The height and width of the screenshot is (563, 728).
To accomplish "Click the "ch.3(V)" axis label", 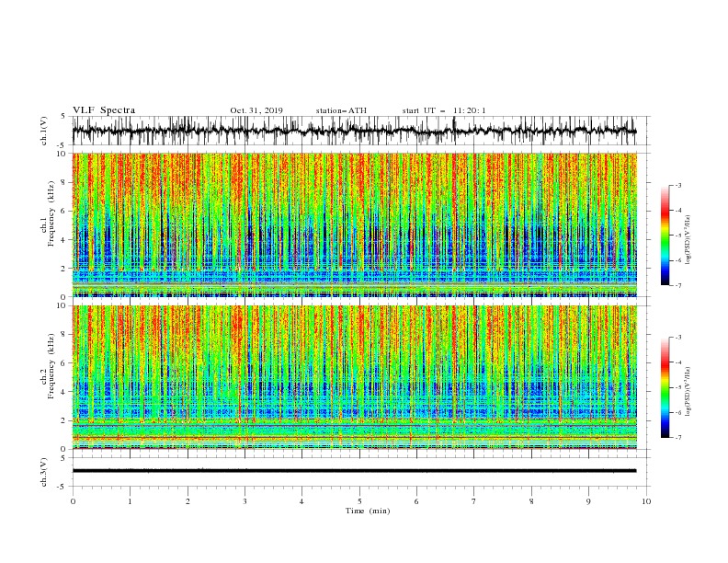I will point(44,472).
